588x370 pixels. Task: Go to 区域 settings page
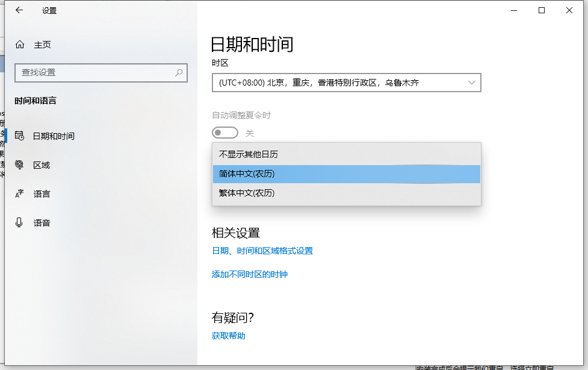(42, 165)
